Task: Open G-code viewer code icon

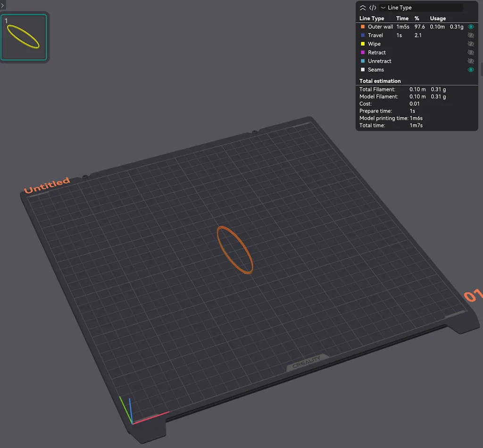Action: pyautogui.click(x=373, y=8)
